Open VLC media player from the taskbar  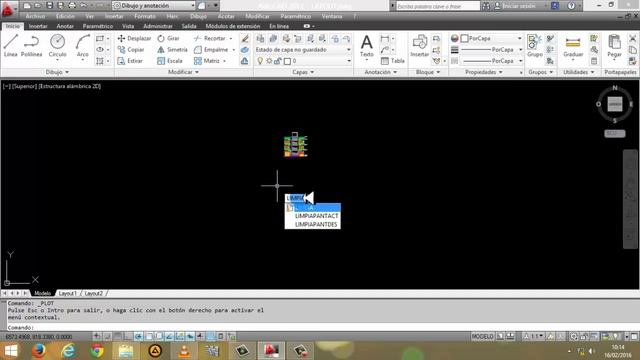pyautogui.click(x=184, y=351)
